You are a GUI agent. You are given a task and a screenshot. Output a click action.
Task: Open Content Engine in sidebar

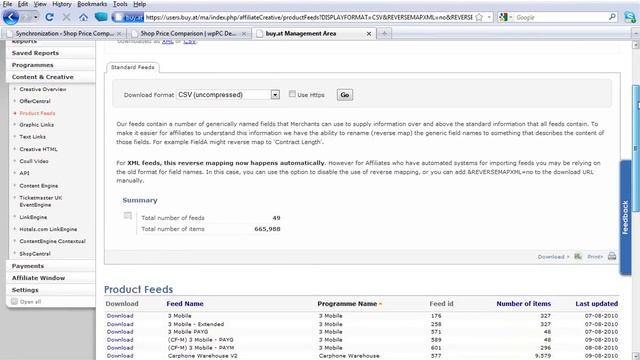click(39, 185)
